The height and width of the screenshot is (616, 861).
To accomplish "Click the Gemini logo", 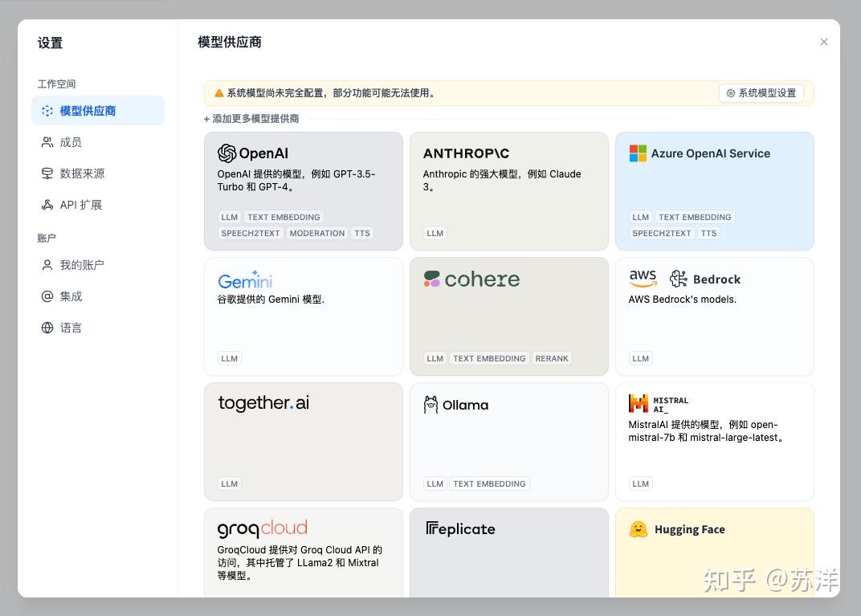I will click(x=245, y=279).
